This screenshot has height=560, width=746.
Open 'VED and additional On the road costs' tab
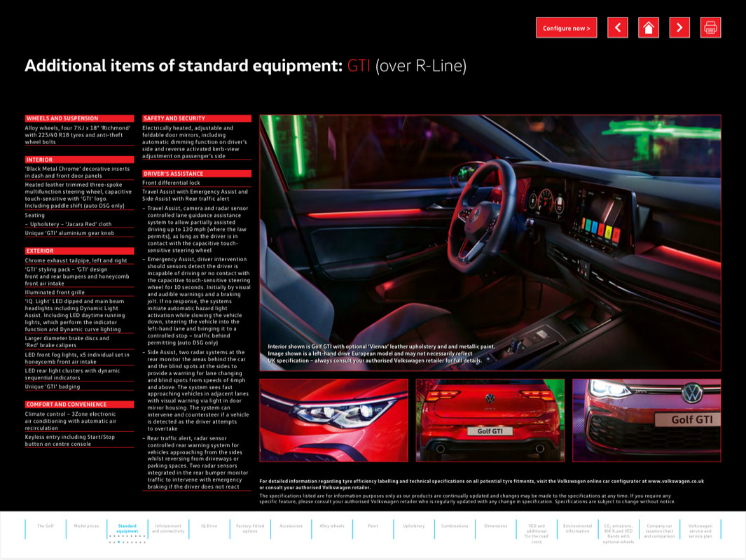click(x=536, y=533)
